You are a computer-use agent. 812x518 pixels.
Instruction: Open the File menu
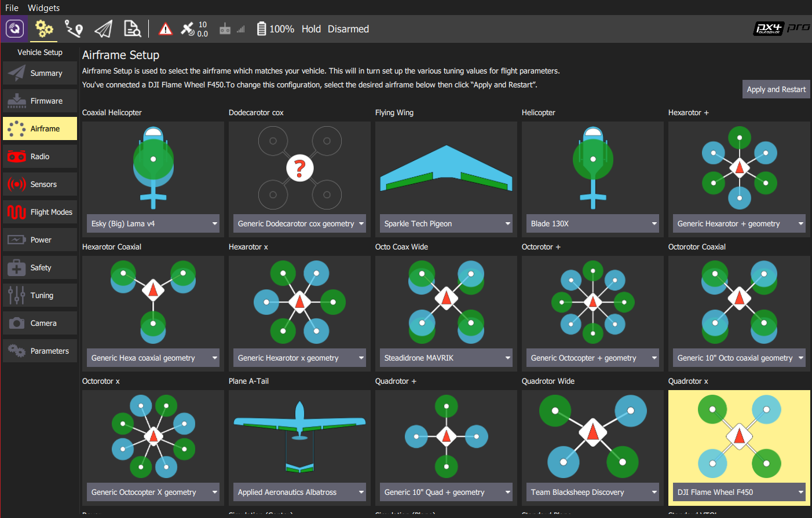pyautogui.click(x=12, y=8)
